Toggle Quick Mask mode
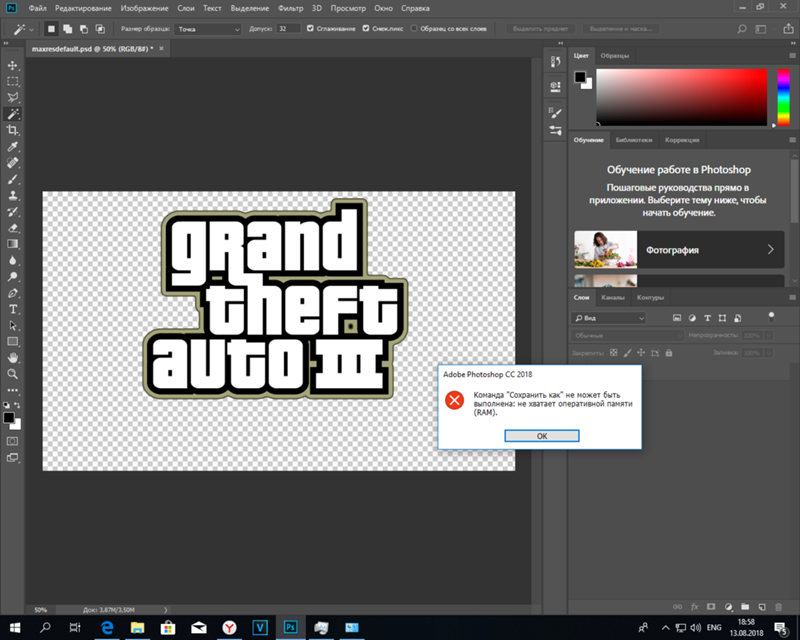The width and height of the screenshot is (800, 640). click(13, 441)
